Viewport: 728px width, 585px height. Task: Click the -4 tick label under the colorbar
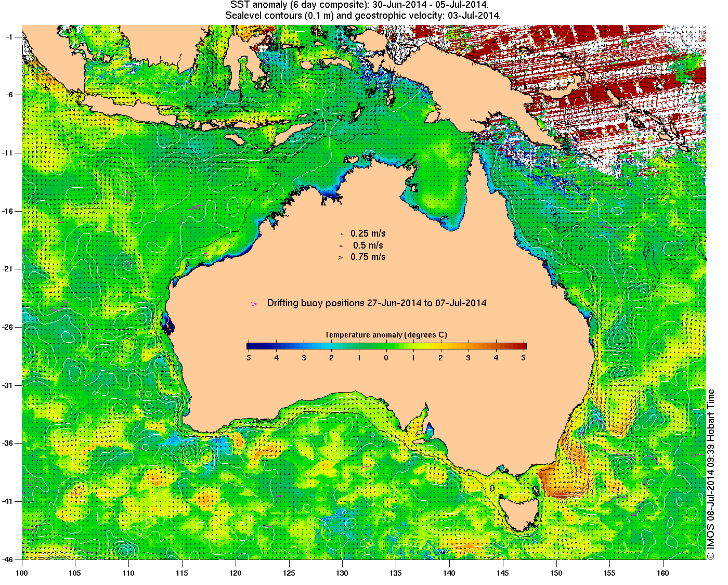click(275, 358)
